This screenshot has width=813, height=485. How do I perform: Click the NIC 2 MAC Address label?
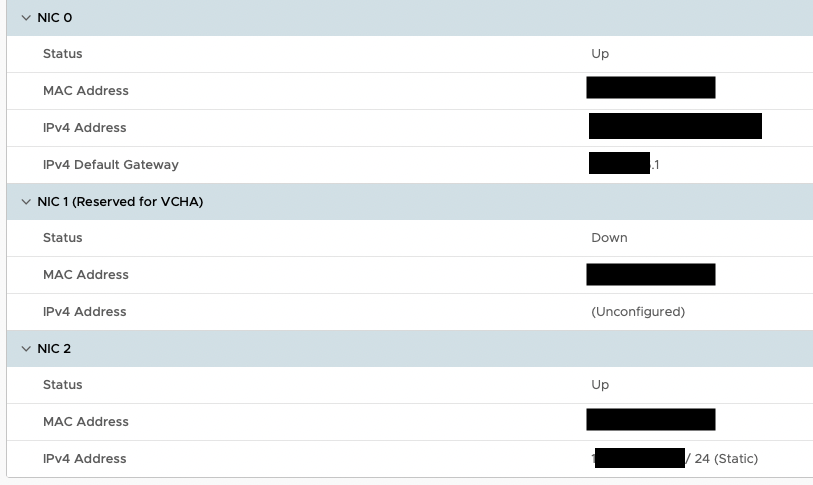[86, 422]
